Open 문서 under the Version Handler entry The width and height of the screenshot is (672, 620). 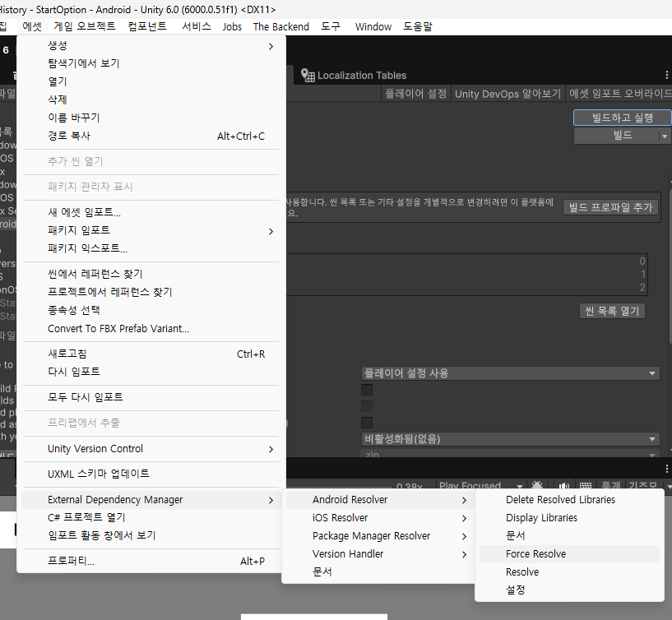click(x=380, y=572)
